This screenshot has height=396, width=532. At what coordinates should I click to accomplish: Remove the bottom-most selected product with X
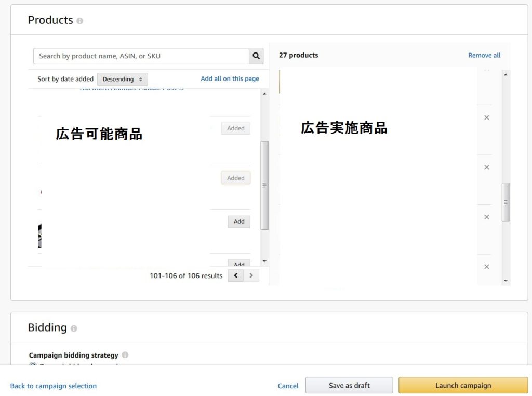(487, 267)
